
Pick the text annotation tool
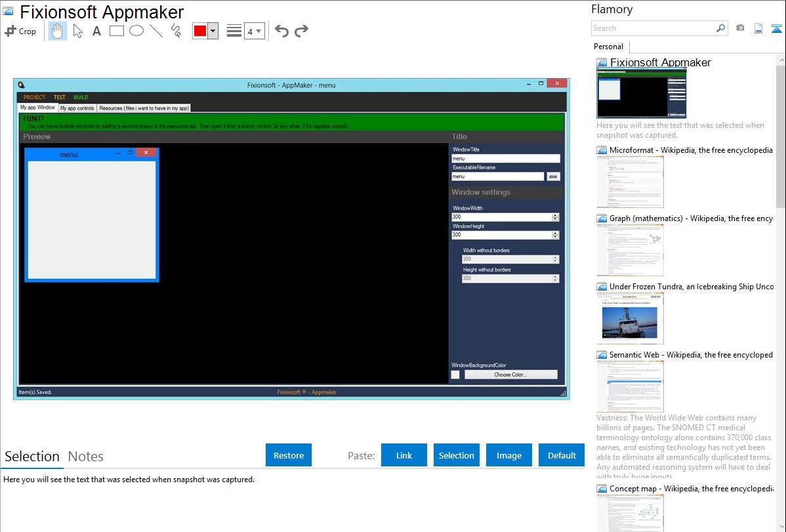[x=96, y=31]
